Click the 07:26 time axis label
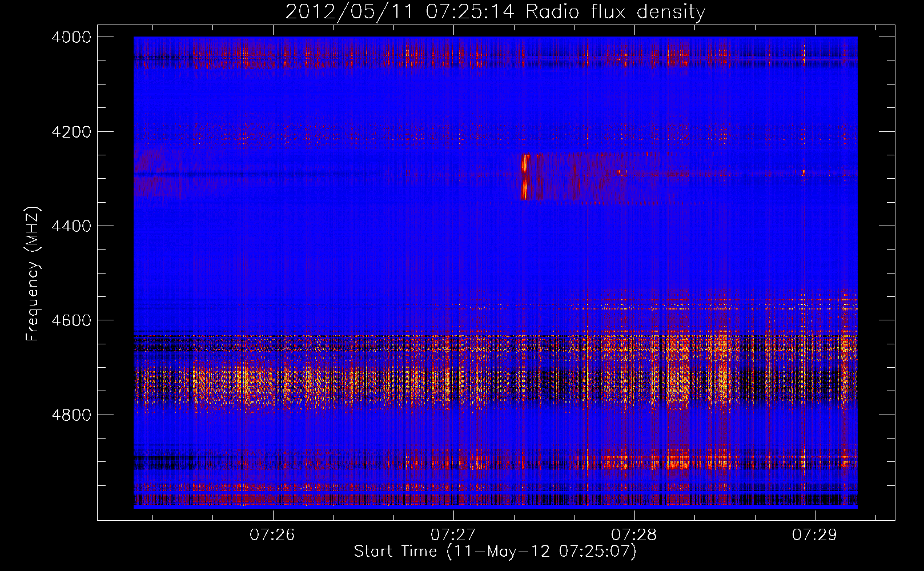This screenshot has height=571, width=924. [x=272, y=535]
